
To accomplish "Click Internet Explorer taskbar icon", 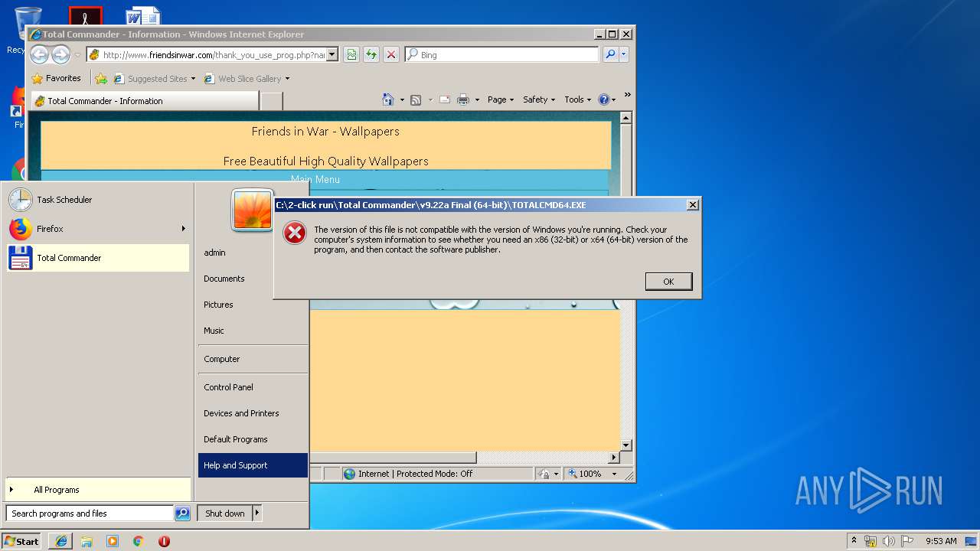I will click(60, 541).
